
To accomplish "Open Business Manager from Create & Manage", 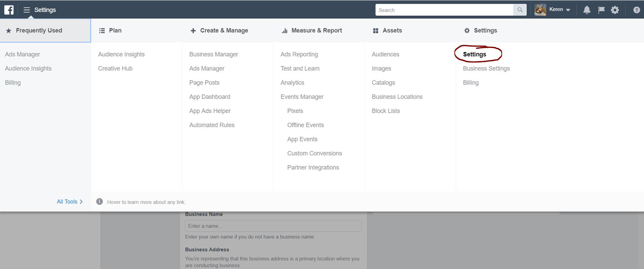I will point(213,54).
